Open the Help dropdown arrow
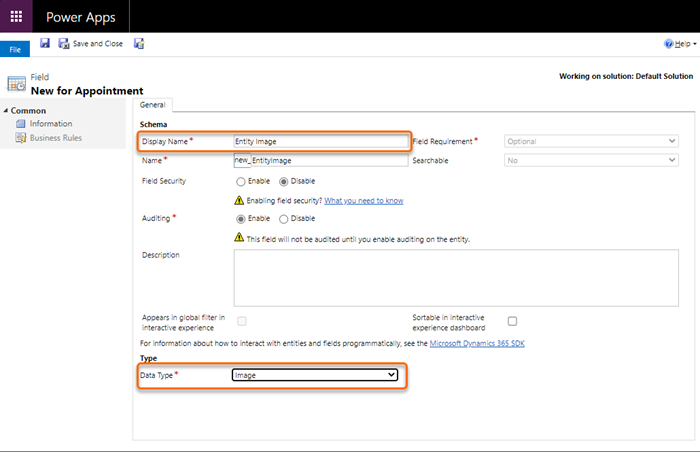This screenshot has height=452, width=700. pyautogui.click(x=695, y=44)
